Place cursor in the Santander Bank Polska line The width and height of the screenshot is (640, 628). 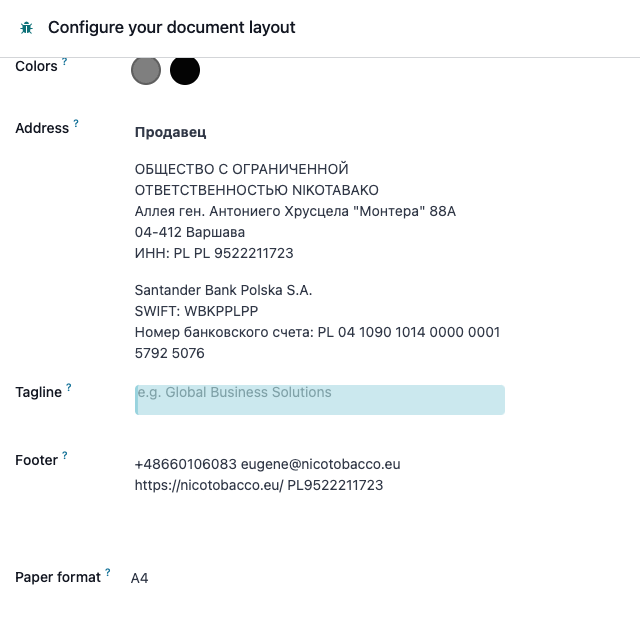point(223,290)
